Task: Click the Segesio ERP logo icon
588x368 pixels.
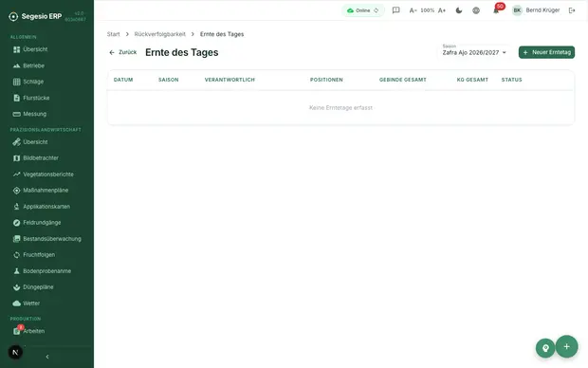Action: 13,16
